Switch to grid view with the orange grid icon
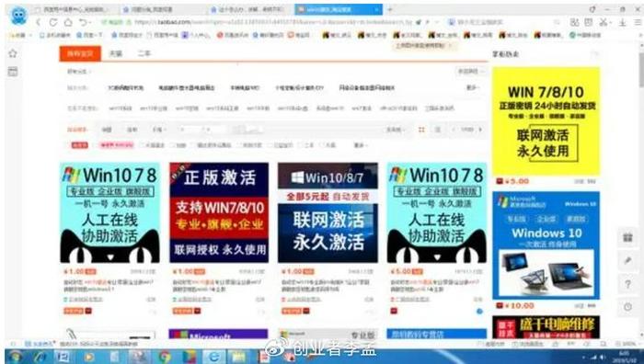Image resolution: width=644 pixels, height=364 pixels. 421,130
